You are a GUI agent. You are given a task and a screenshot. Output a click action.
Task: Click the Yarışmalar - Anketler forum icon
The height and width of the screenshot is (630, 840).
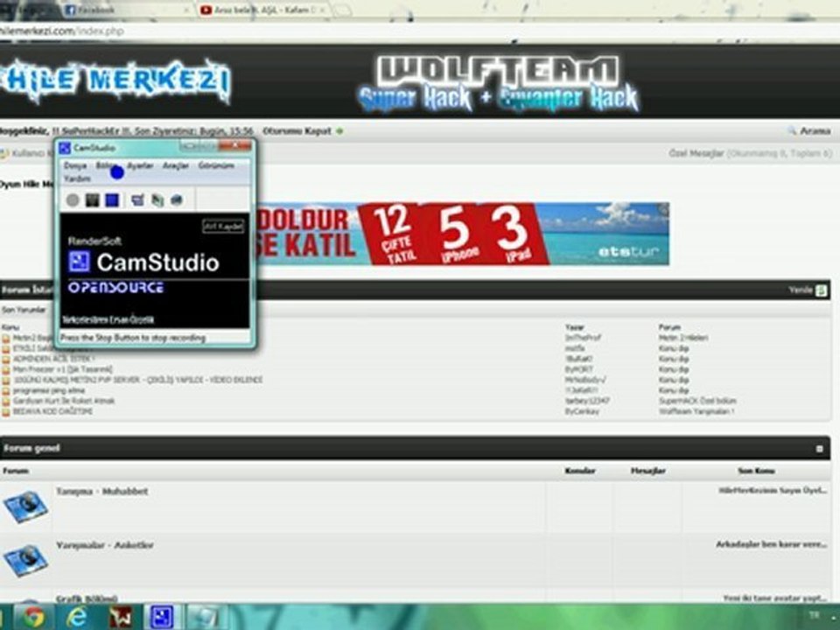pos(25,560)
